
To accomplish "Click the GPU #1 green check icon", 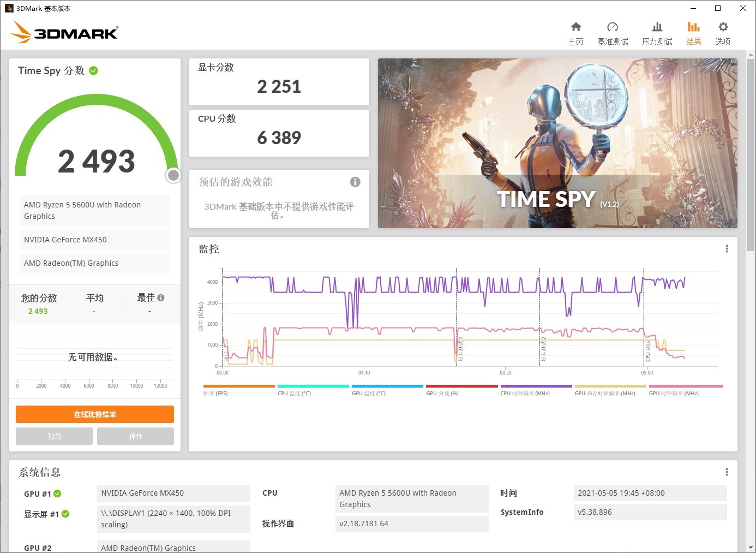I will click(57, 493).
